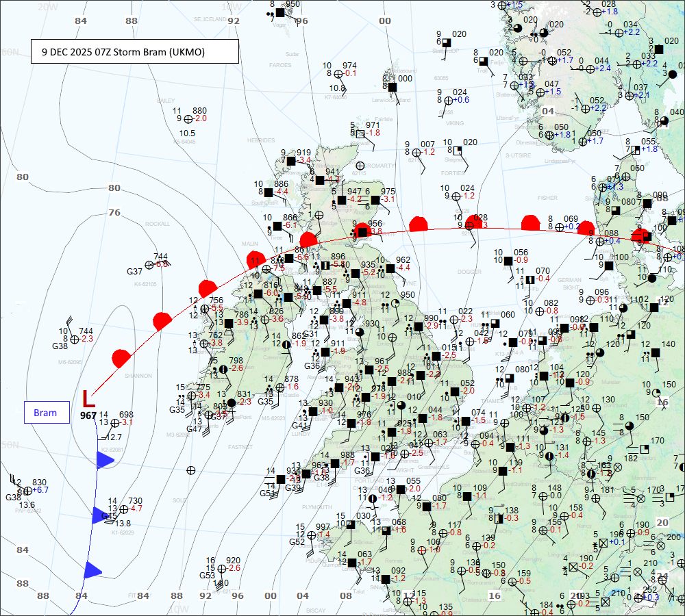Select the chart title box for Storm Bram
The height and width of the screenshot is (616, 685).
[135, 51]
